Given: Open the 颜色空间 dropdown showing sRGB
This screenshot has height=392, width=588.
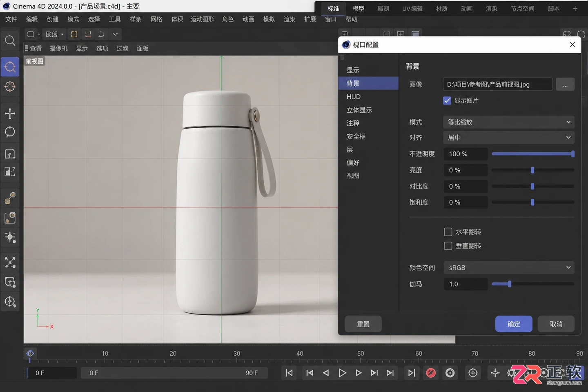Looking at the screenshot, I should (509, 268).
